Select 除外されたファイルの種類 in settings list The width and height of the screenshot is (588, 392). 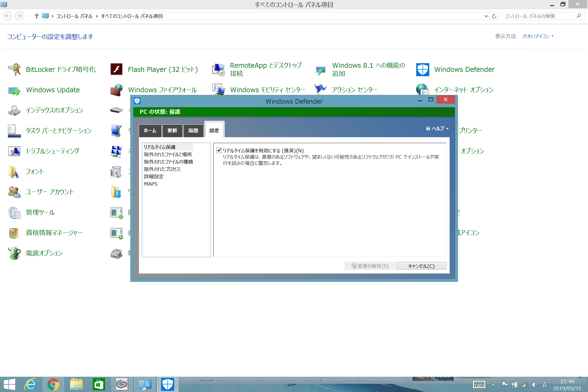click(169, 162)
